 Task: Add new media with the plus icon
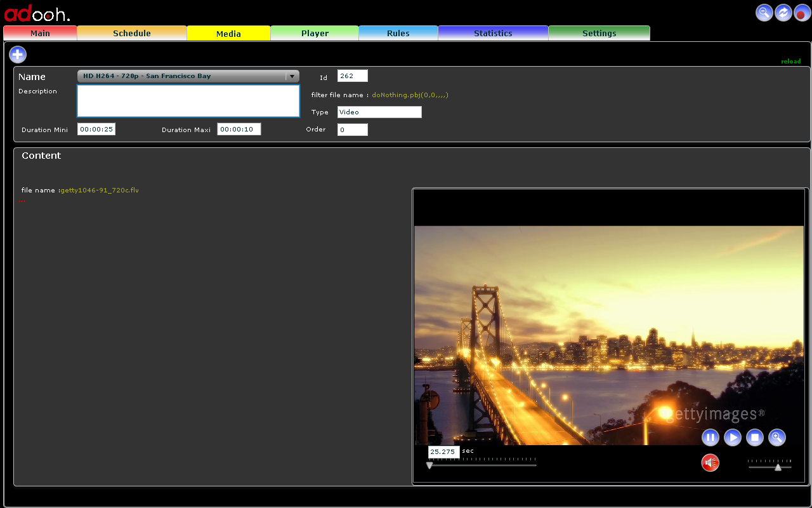[18, 55]
